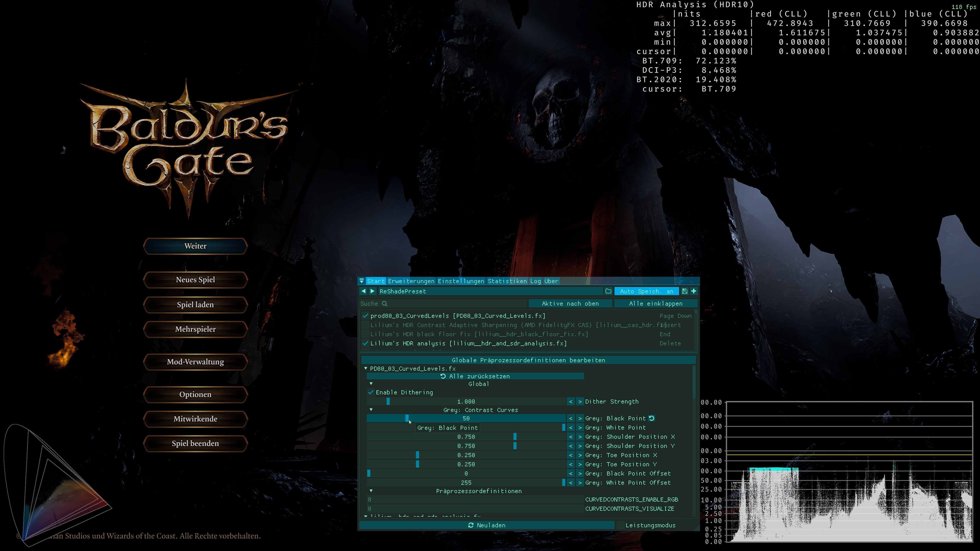Screen dimensions: 980x551
Task: Go to the next preset arrow
Action: click(x=372, y=291)
